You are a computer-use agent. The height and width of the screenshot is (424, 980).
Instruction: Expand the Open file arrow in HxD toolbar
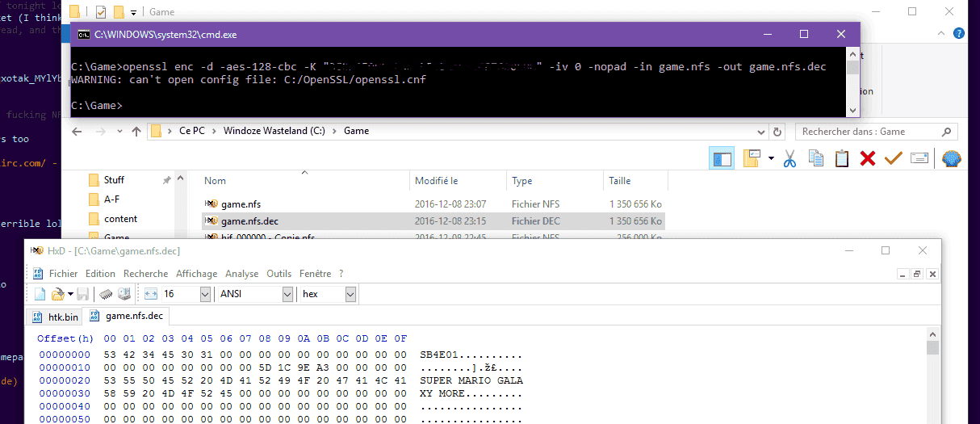click(70, 294)
